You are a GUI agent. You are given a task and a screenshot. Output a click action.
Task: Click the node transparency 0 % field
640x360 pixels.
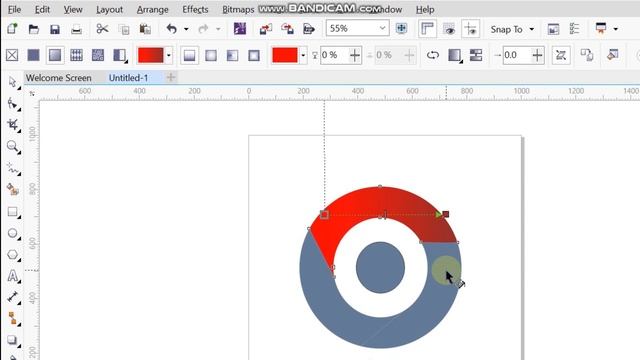click(333, 55)
